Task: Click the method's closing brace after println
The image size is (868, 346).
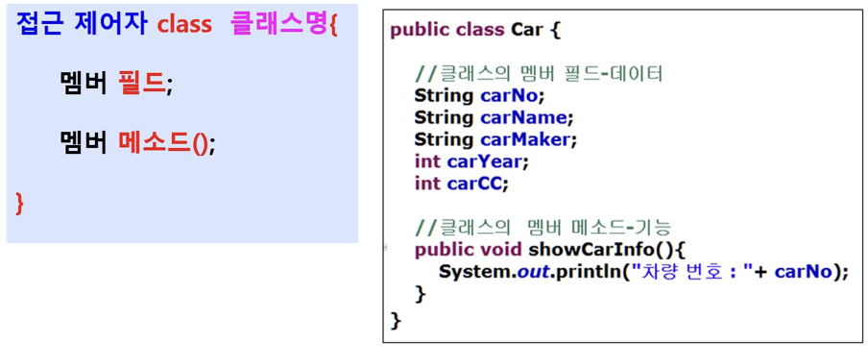Action: click(x=421, y=293)
